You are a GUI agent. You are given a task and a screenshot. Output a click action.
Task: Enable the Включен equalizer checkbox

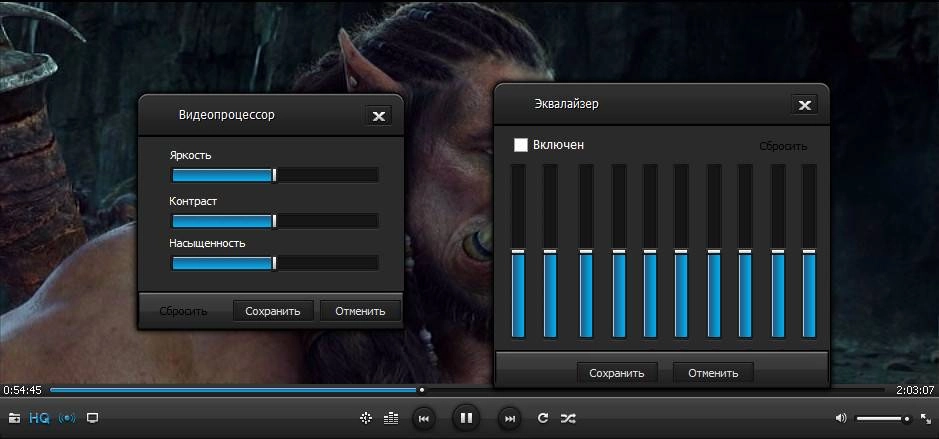tap(521, 145)
